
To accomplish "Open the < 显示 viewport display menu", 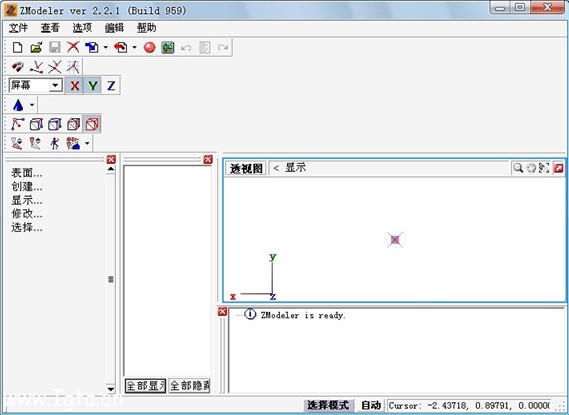I will point(290,168).
